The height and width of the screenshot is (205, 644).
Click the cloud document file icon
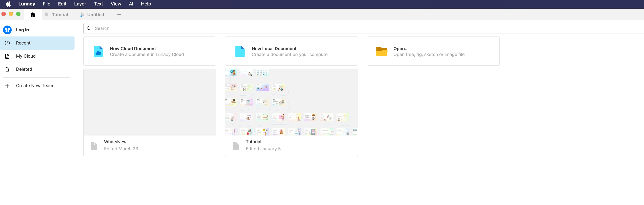tap(98, 51)
